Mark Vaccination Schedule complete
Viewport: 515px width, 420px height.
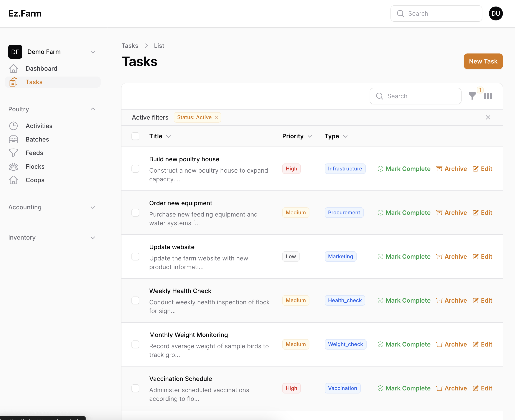click(x=404, y=388)
